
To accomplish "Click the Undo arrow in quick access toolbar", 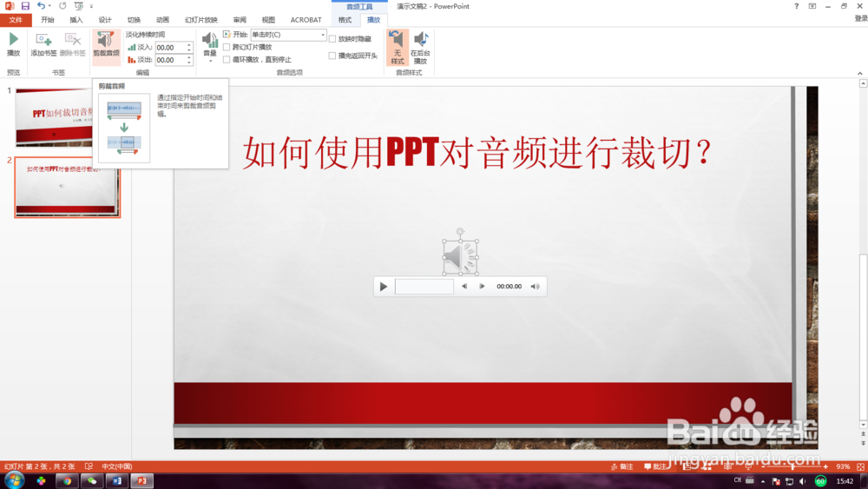I will tap(41, 6).
